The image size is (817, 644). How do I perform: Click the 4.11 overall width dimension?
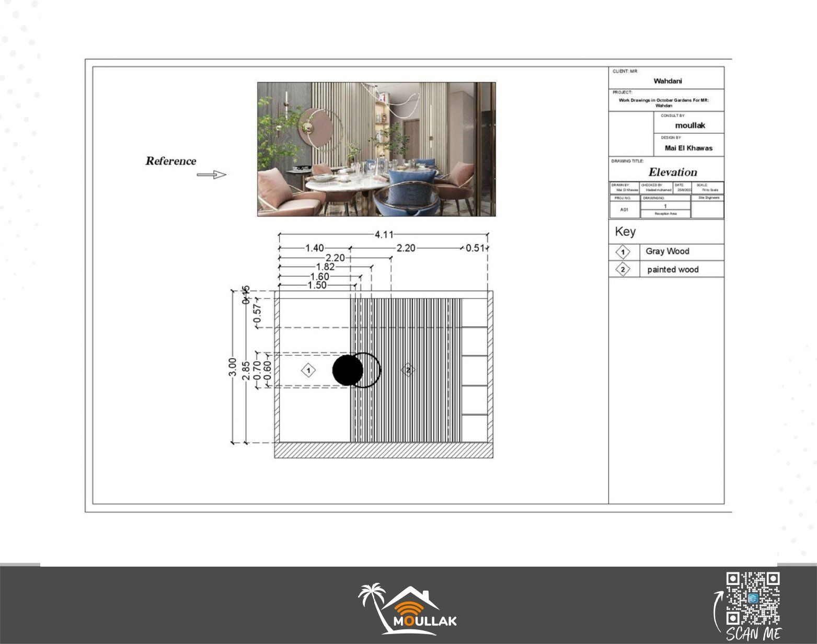[x=384, y=235]
